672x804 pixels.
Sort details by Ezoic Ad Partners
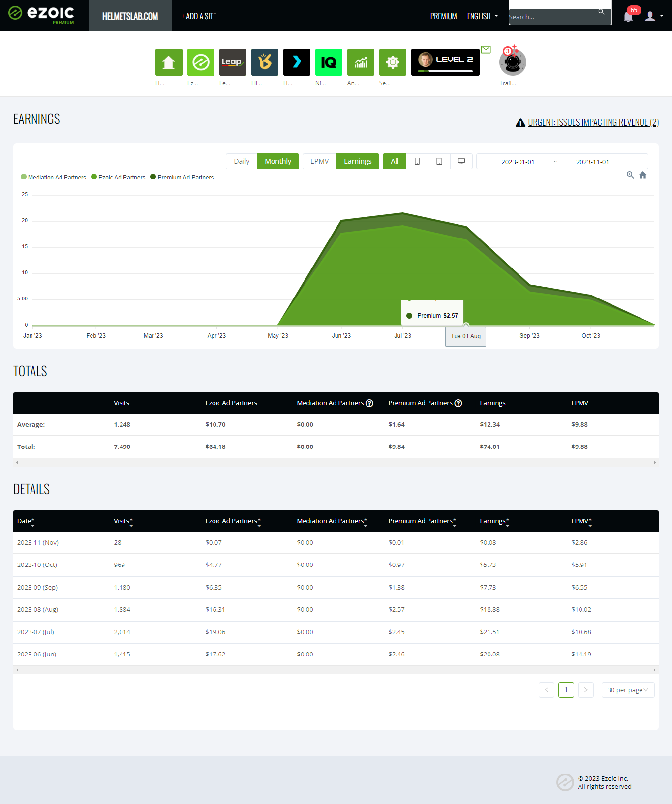(x=233, y=521)
